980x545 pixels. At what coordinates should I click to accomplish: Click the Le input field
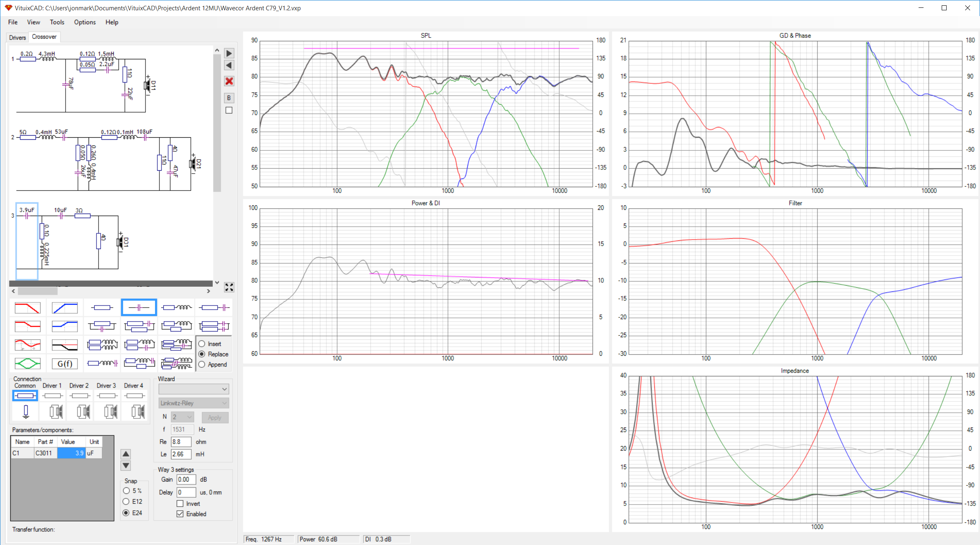click(x=181, y=454)
